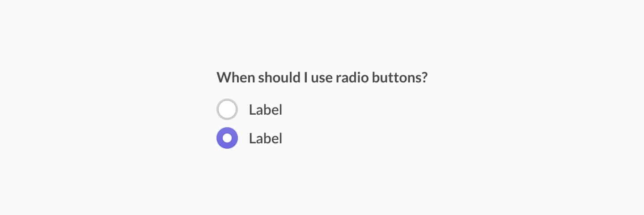Screen dimensions: 644x215
Task: Click the heading 'When should I use radio buttons?'
Action: [x=322, y=77]
